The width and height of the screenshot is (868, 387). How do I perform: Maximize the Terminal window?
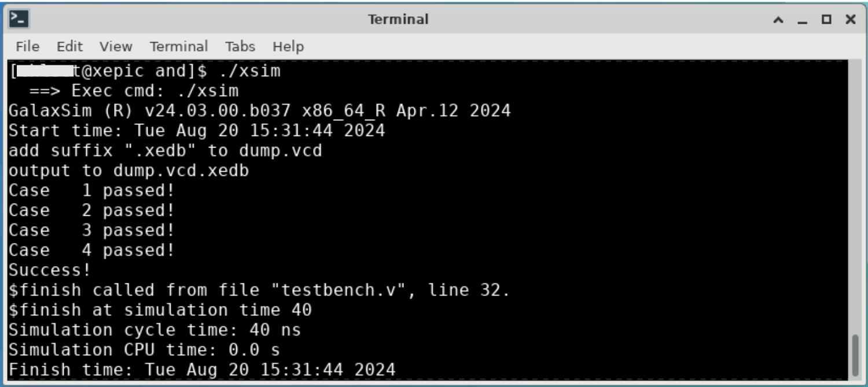click(x=826, y=20)
